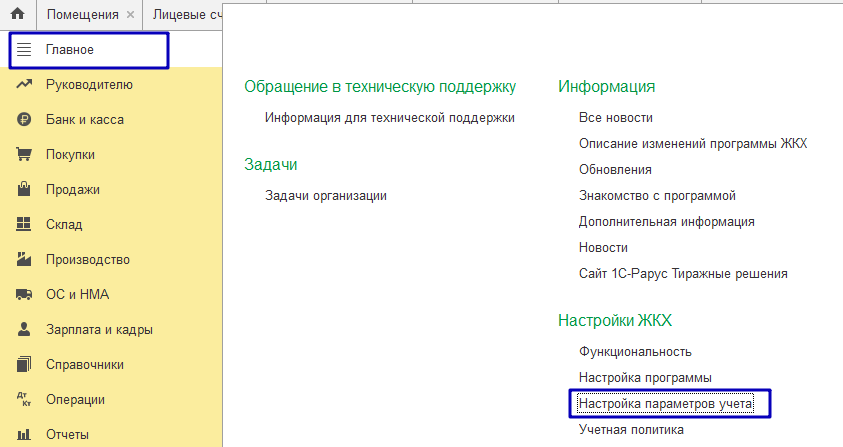
Task: Open Настройка параметров учета link
Action: pyautogui.click(x=665, y=403)
